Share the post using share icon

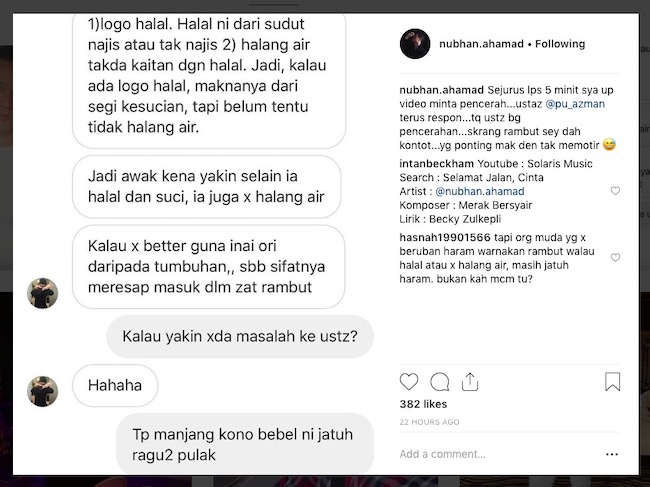click(x=470, y=381)
